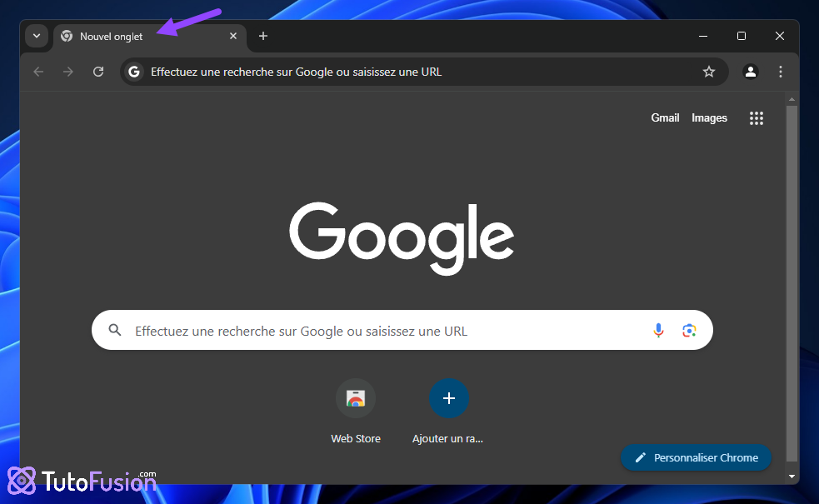Open the tab search dropdown arrow

(37, 36)
